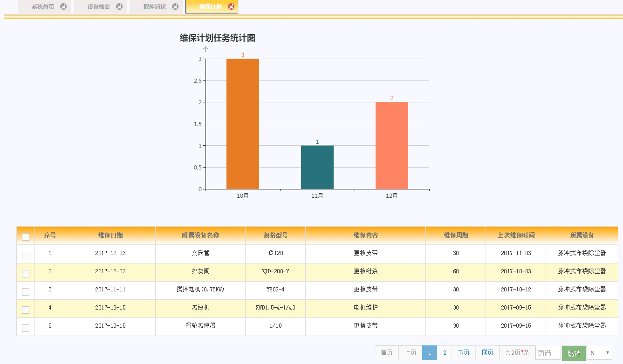Close the active 维保计划 tab
The width and height of the screenshot is (623, 364).
tap(231, 7)
